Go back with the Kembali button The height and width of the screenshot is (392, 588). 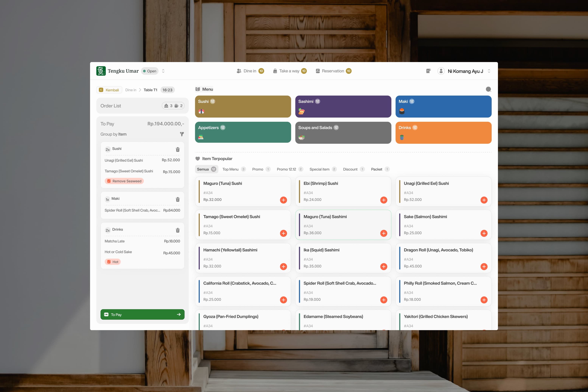click(109, 90)
